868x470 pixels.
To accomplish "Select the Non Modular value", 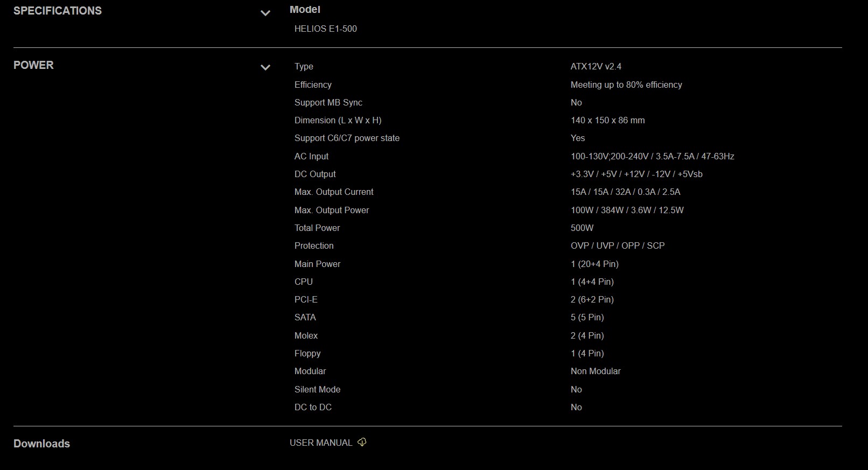I will tap(596, 371).
